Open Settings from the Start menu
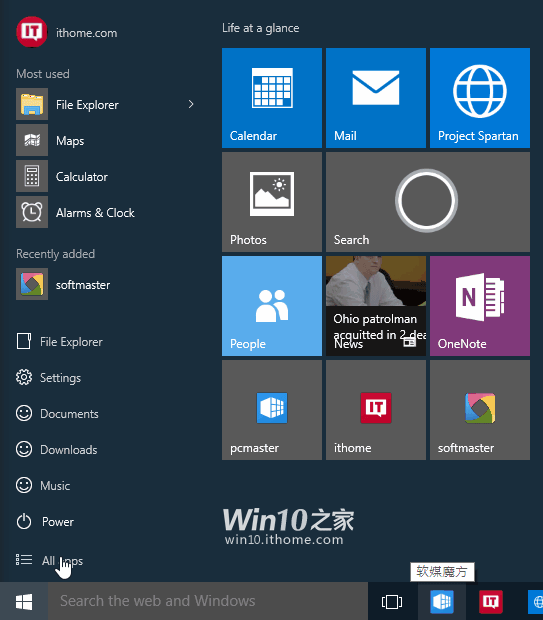 click(x=48, y=378)
